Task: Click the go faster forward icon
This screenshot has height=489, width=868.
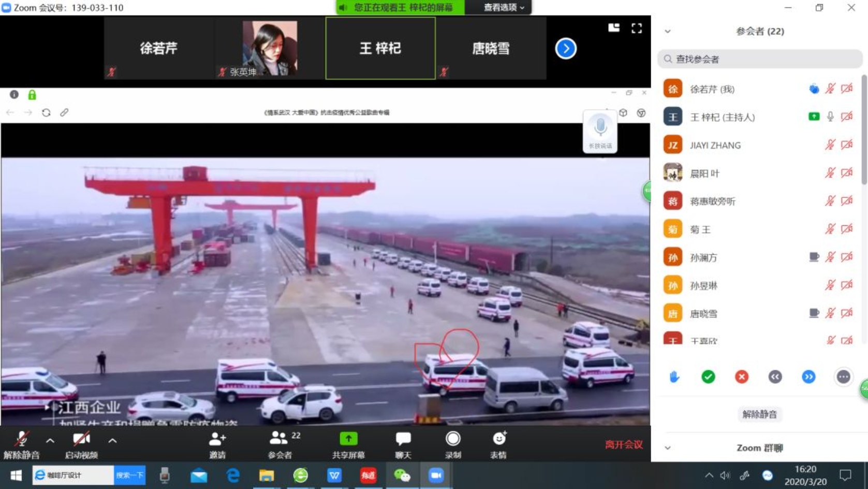Action: 808,377
